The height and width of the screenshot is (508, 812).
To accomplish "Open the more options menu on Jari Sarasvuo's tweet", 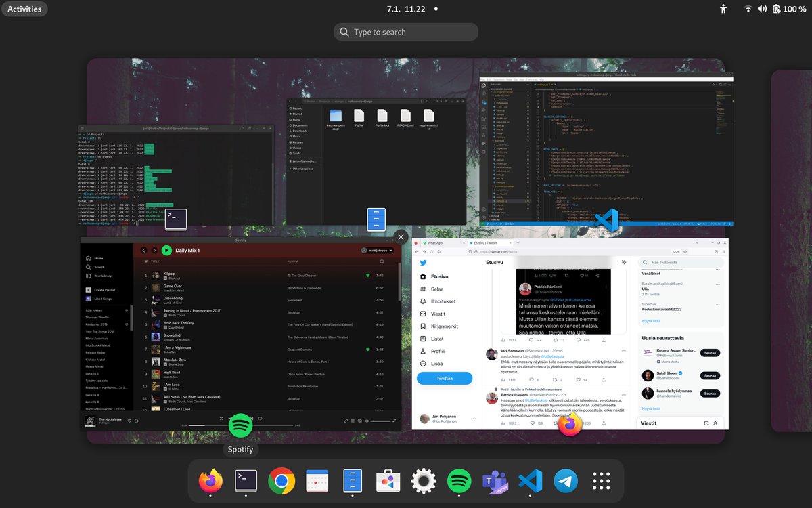I will click(x=624, y=350).
